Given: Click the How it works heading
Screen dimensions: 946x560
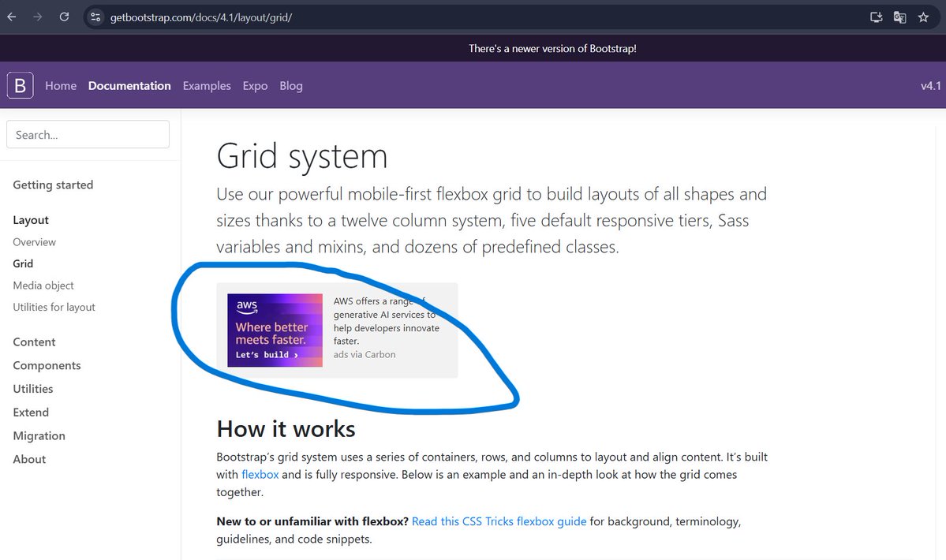Looking at the screenshot, I should pos(286,429).
